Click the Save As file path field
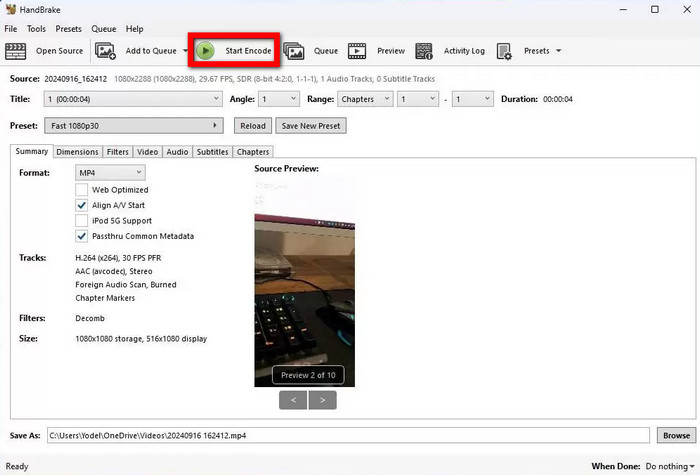Viewport: 700px width, 475px height. tap(348, 435)
